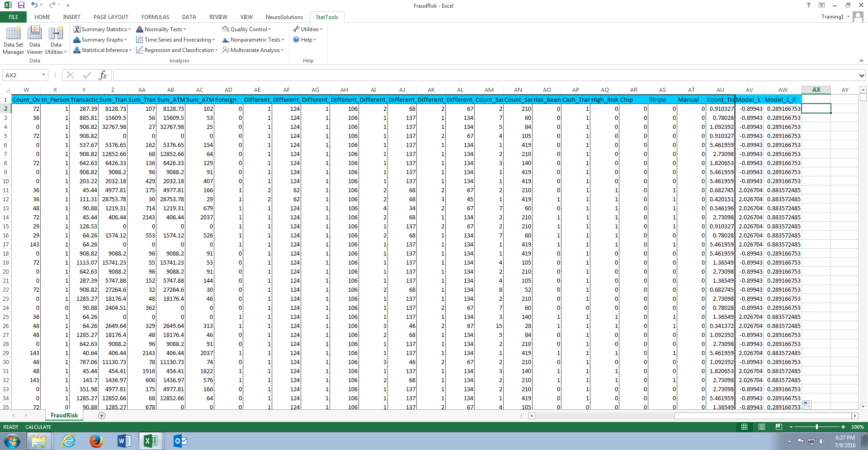
Task: Click the Model_1 header cell
Action: (750, 99)
